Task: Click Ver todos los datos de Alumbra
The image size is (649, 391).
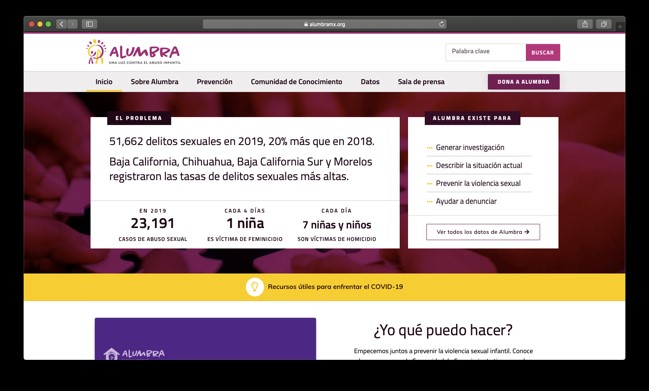Action: tap(483, 232)
